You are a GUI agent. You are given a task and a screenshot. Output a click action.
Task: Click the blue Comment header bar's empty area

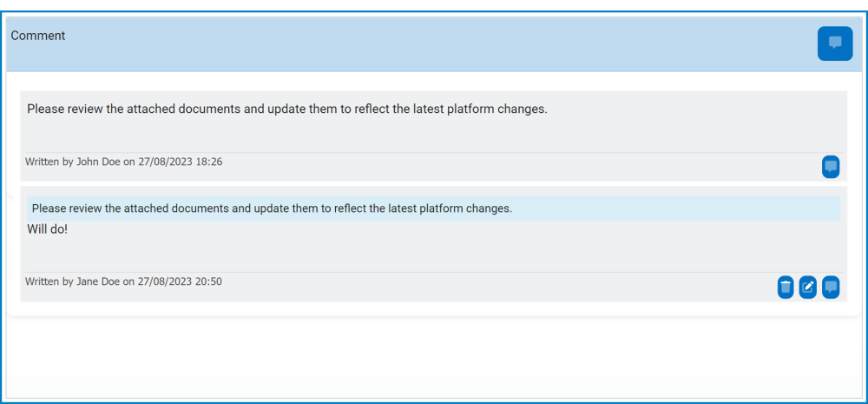tap(434, 43)
